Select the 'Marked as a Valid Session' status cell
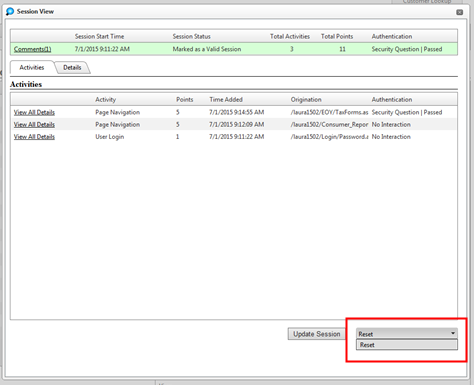 pyautogui.click(x=207, y=49)
